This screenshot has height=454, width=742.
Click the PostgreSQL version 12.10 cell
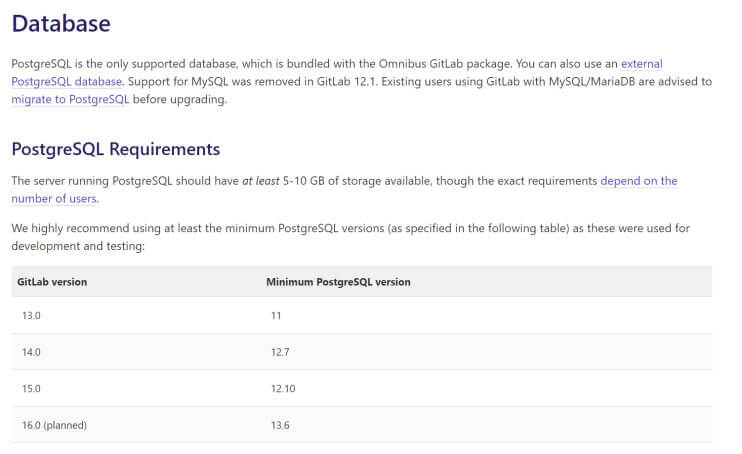pos(283,388)
